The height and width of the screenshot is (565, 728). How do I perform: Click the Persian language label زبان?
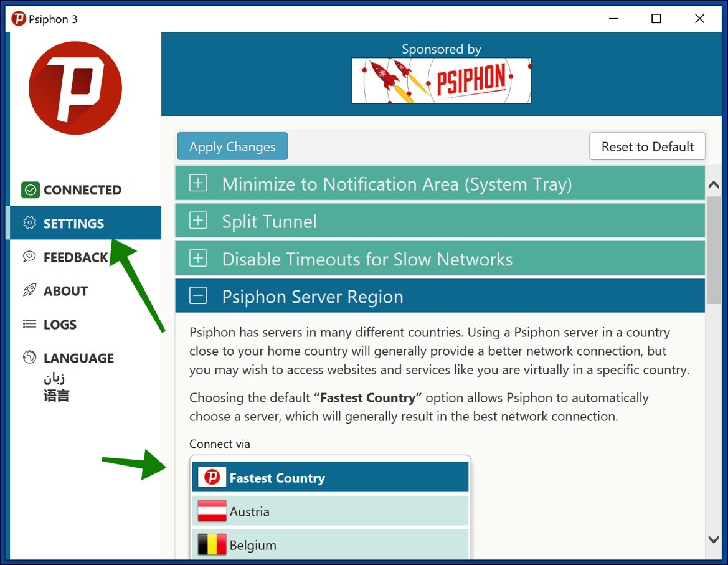click(x=54, y=378)
